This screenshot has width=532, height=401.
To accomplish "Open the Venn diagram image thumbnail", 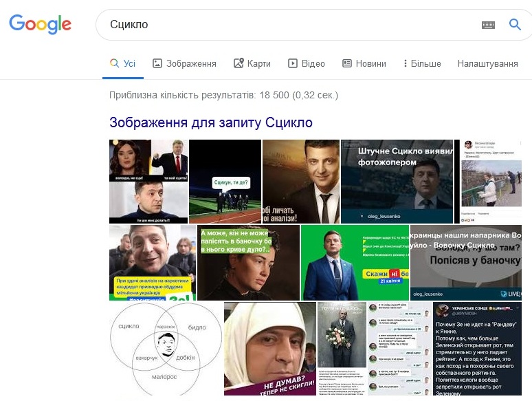I will click(165, 348).
